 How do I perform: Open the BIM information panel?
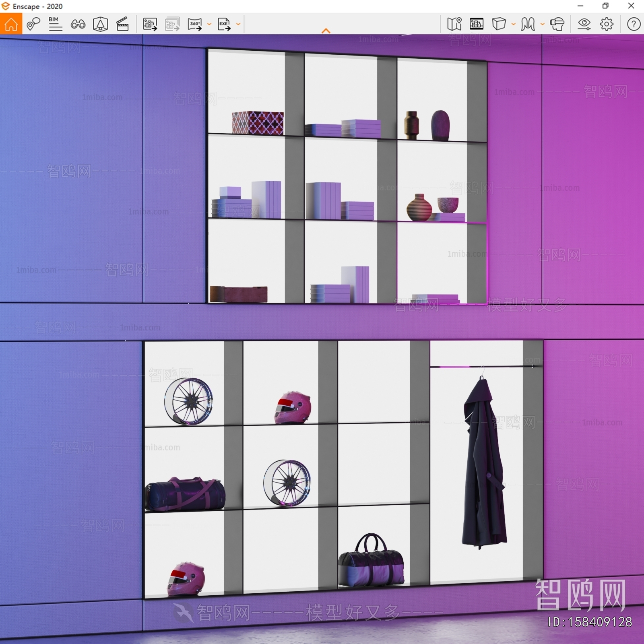[55, 24]
